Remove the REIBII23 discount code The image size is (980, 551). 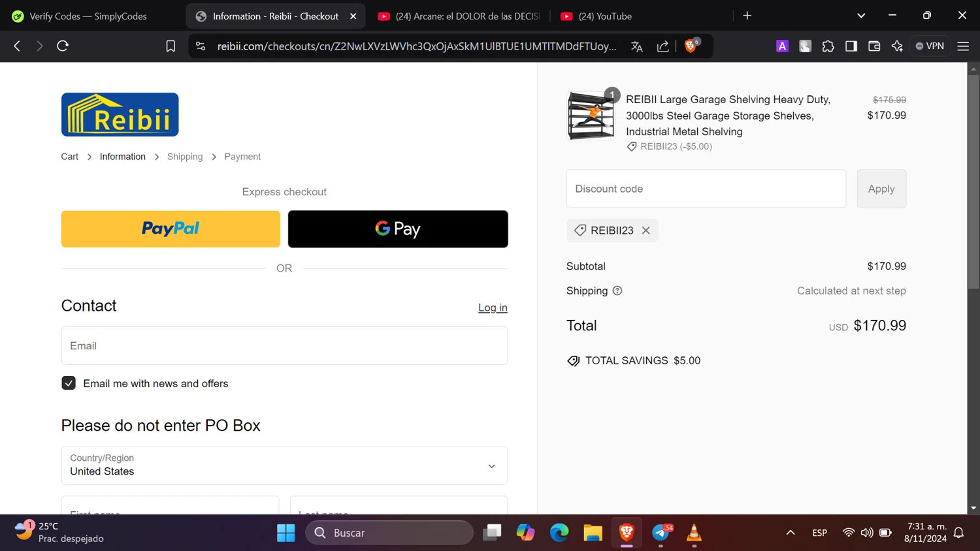[x=645, y=230]
